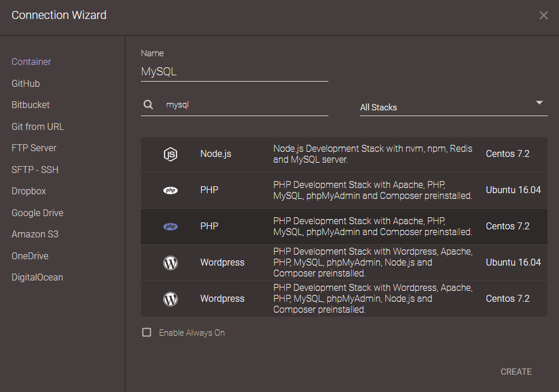Image resolution: width=559 pixels, height=392 pixels.
Task: Click the Node.js hexagon icon
Action: [x=170, y=154]
